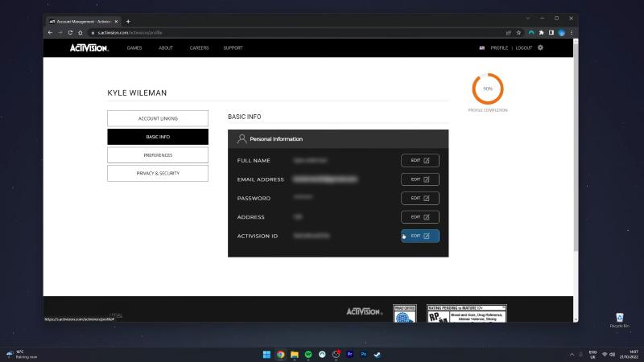The width and height of the screenshot is (644, 362).
Task: Open Photoshop from the taskbar
Action: (x=364, y=354)
